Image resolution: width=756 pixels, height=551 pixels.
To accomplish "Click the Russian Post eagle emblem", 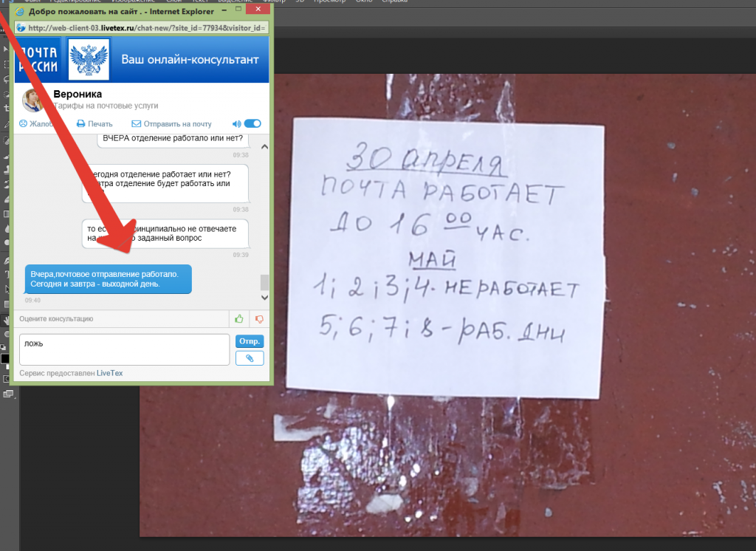I will (x=89, y=59).
